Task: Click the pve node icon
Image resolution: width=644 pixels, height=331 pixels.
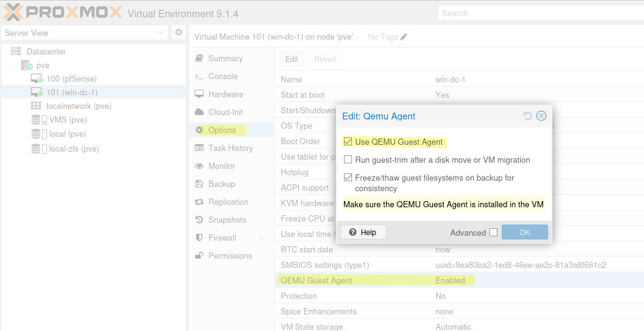Action: [x=27, y=66]
